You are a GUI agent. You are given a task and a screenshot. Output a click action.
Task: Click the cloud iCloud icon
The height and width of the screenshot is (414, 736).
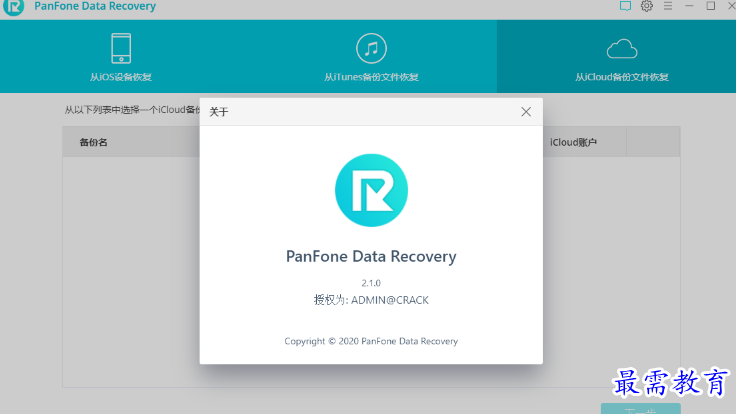pos(622,49)
